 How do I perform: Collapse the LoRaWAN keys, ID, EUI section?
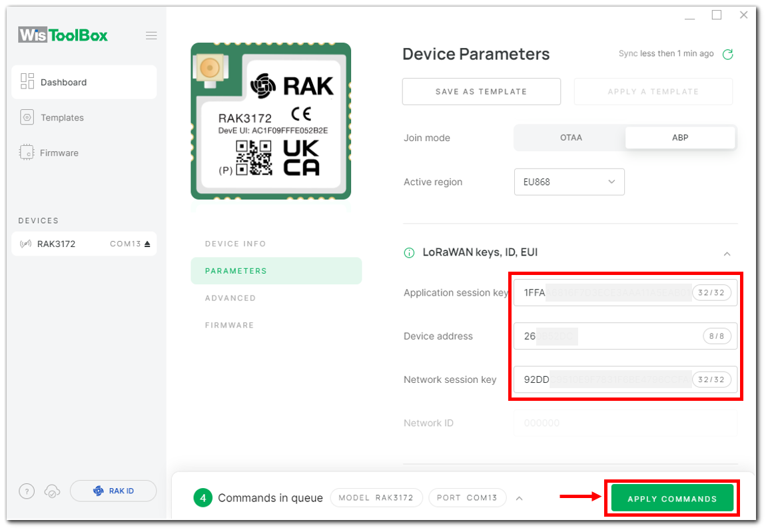pyautogui.click(x=727, y=254)
